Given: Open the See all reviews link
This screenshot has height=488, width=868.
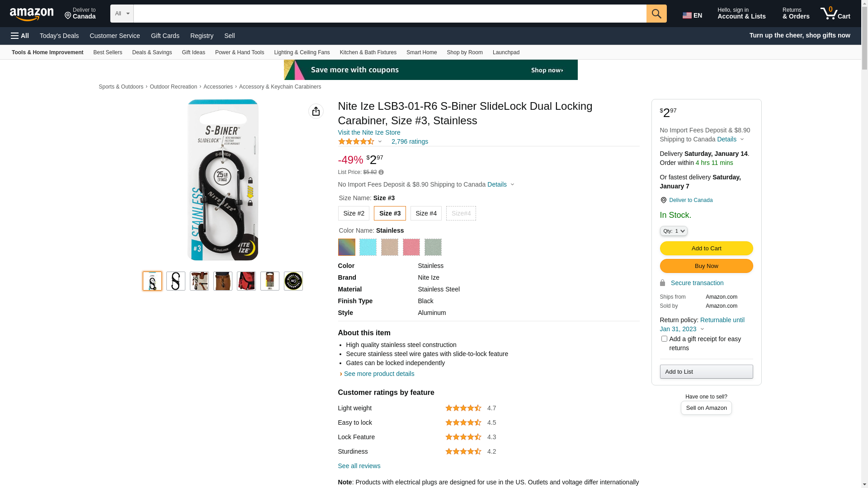Looking at the screenshot, I should click(x=359, y=466).
